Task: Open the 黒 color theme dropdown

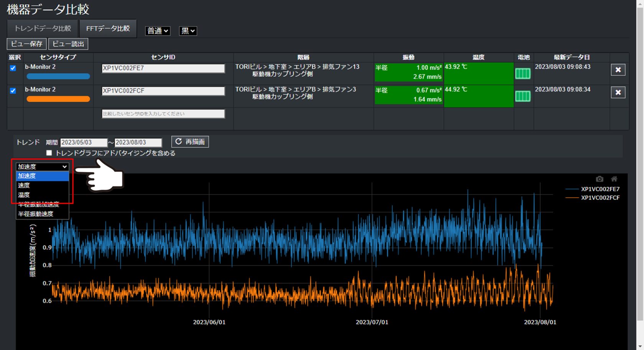Action: 188,31
